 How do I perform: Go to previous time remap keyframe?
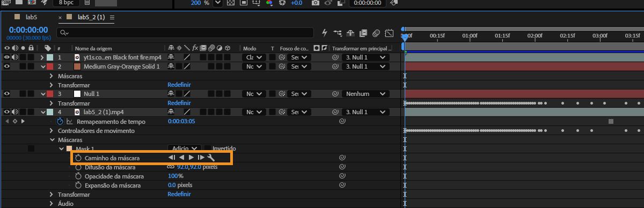tap(7, 121)
